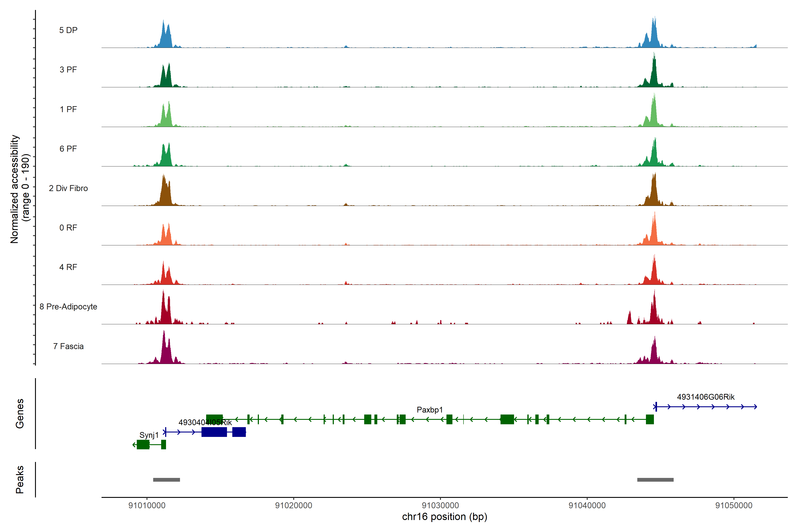
Task: Select the 2 Div Fibro track label
Action: [x=68, y=188]
